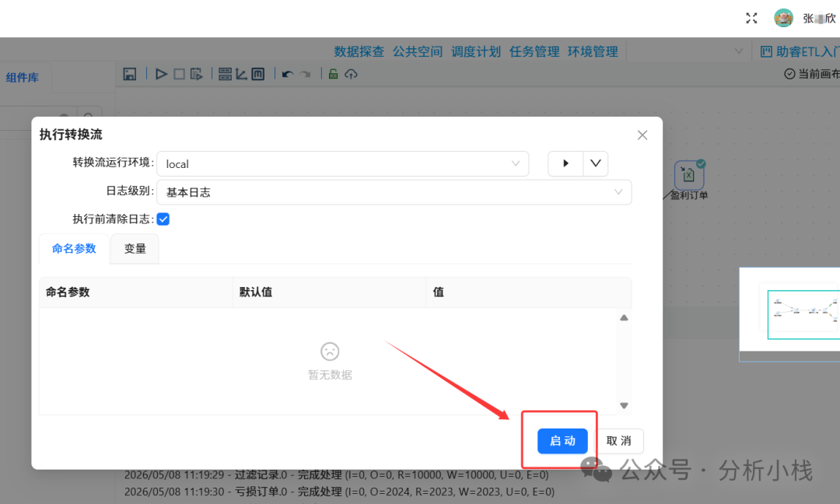Click the user avatar picture

[x=783, y=18]
